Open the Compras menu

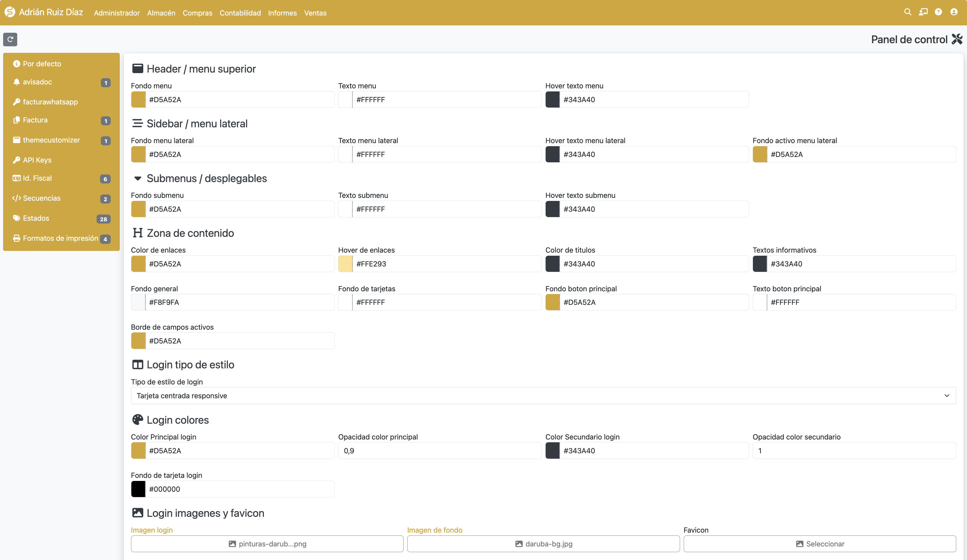click(x=197, y=13)
